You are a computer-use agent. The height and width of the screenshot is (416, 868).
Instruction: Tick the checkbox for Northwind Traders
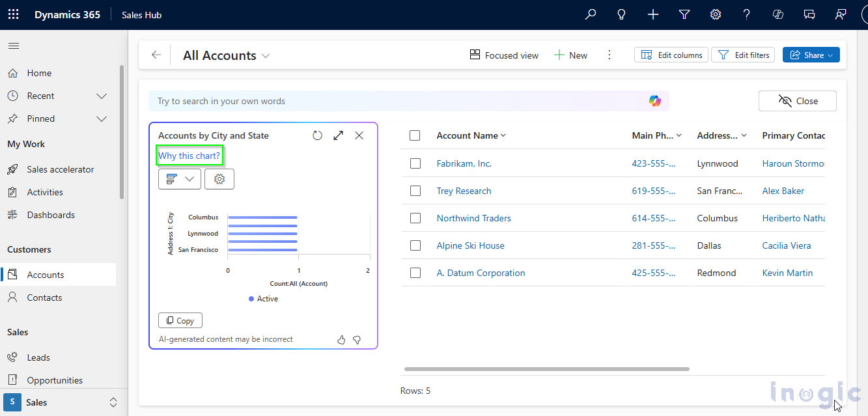tap(415, 218)
